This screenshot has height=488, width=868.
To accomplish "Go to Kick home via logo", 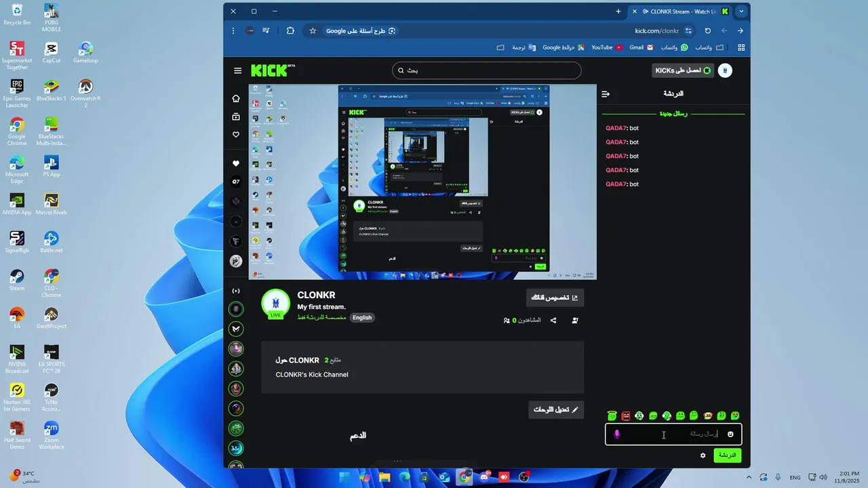I will pyautogui.click(x=273, y=70).
